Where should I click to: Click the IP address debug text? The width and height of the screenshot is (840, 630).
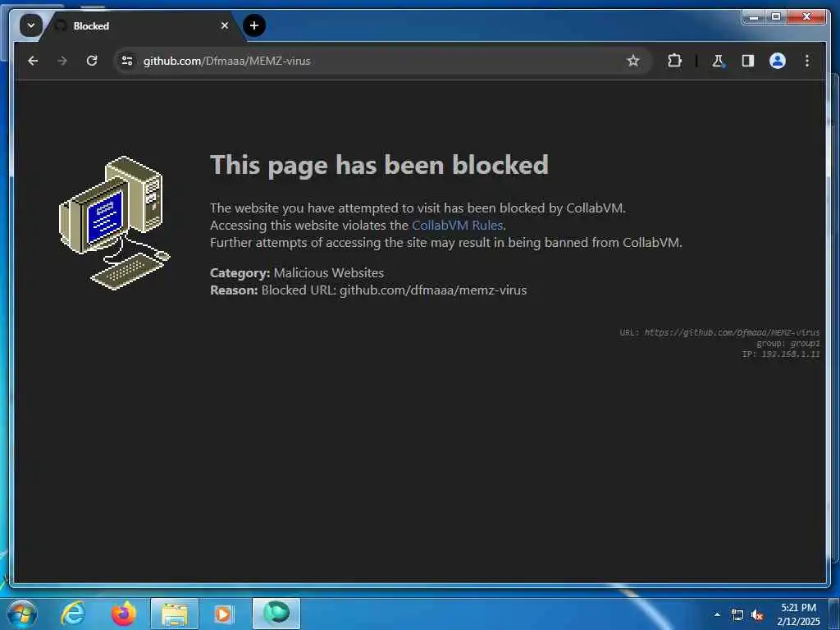click(x=781, y=354)
